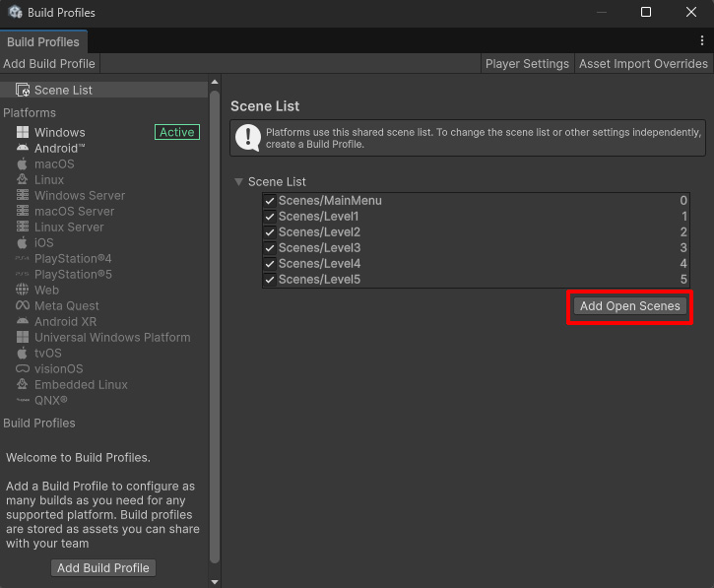Click the Windows platform logo icon
This screenshot has width=714, height=588.
tap(23, 132)
